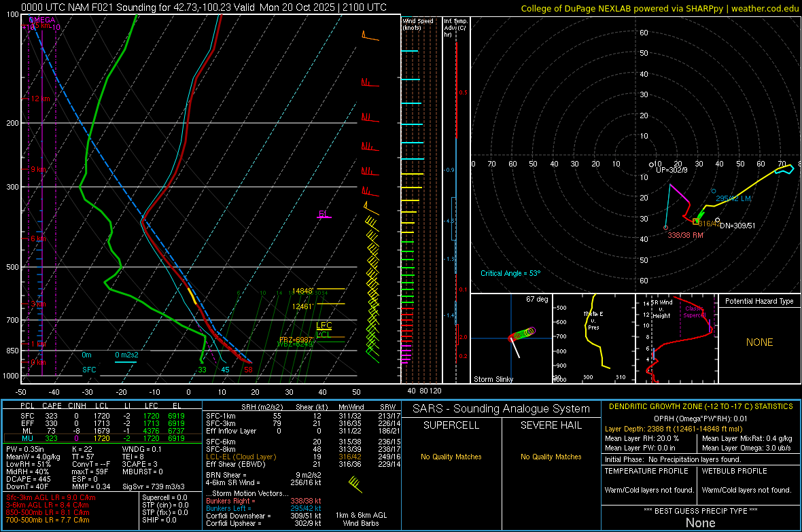
Task: Click the Corfidi downshear circle marker on the hodograph
Action: (x=718, y=220)
